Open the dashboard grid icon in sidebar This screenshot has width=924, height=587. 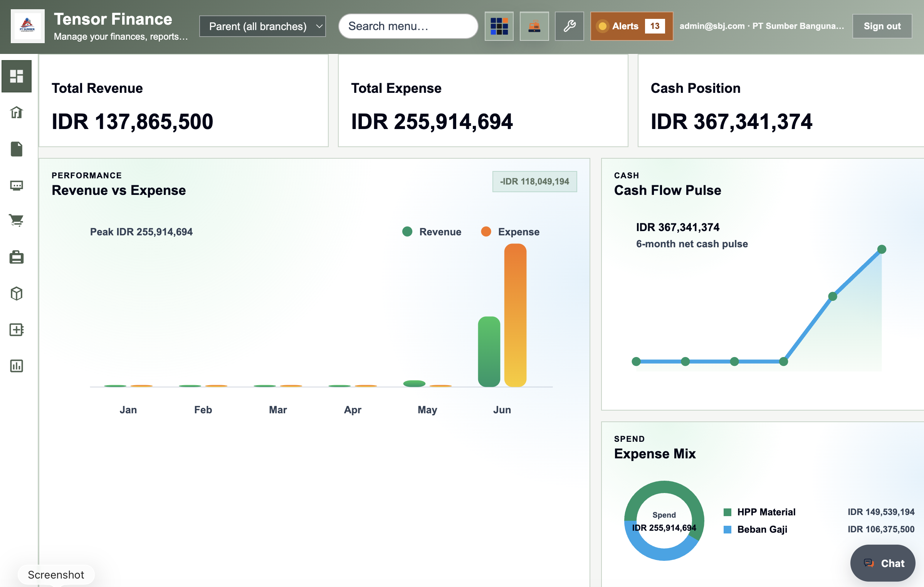click(17, 76)
